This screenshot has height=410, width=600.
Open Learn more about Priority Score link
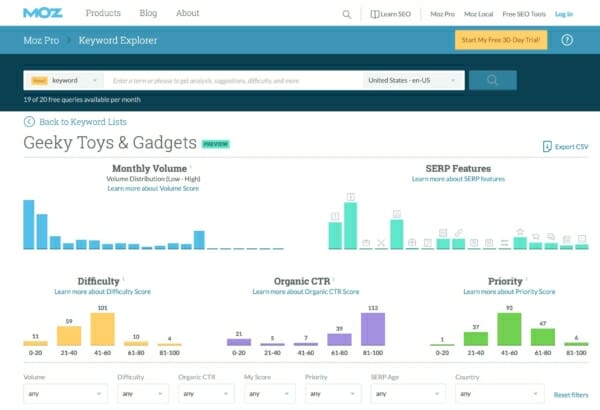509,292
